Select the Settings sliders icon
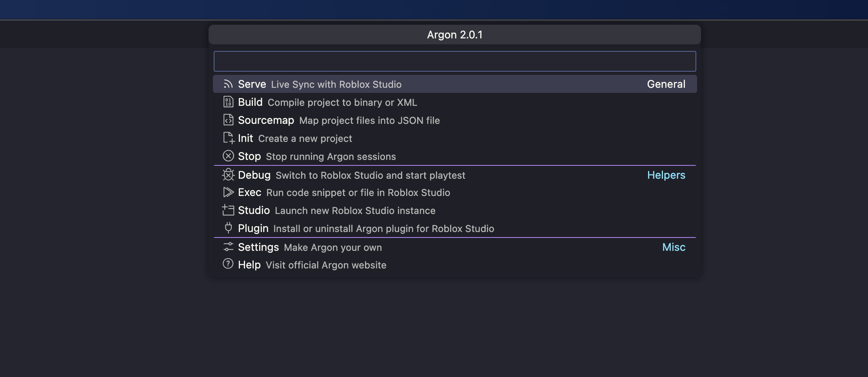 (229, 246)
